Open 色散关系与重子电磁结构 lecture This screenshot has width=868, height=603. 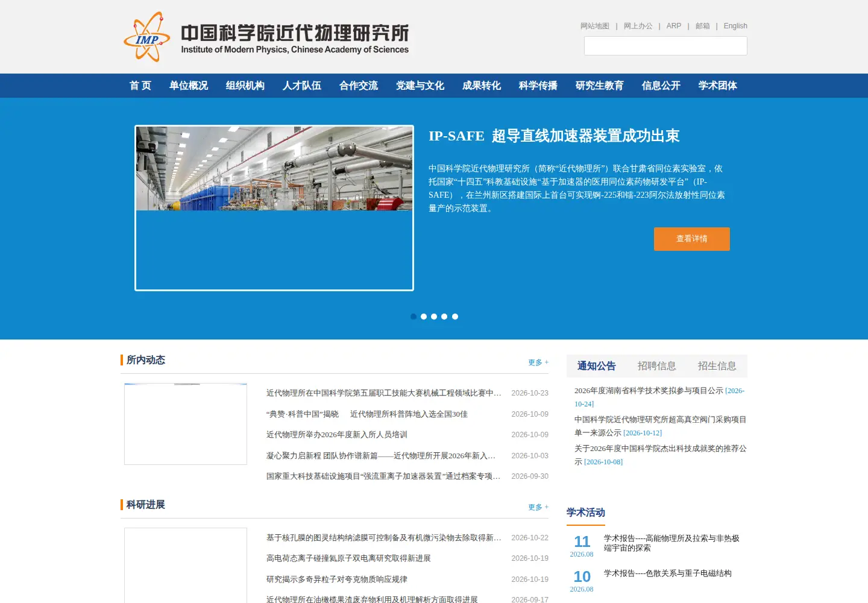pyautogui.click(x=668, y=573)
